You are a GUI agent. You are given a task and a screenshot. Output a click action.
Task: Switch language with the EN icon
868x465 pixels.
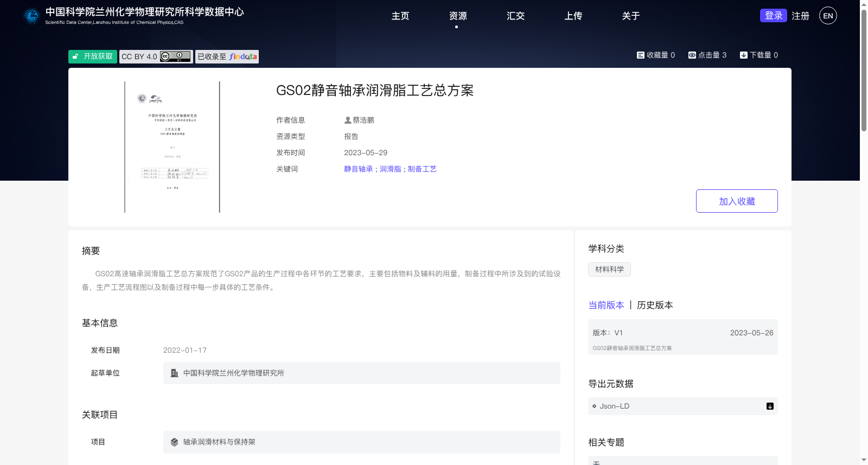click(x=828, y=16)
